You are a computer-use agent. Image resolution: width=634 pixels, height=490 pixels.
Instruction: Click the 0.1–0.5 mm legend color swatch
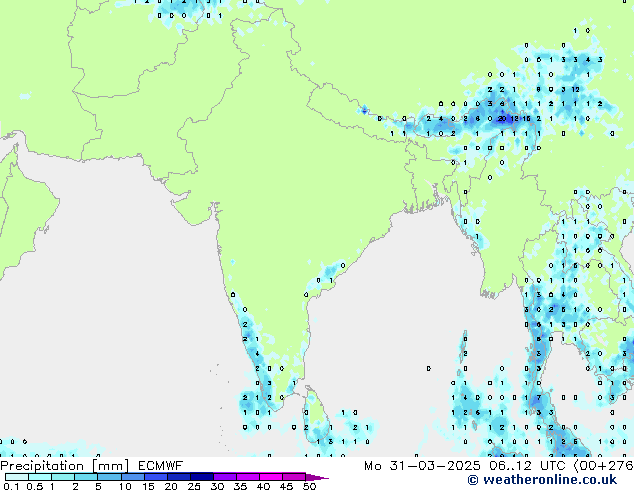[17, 477]
